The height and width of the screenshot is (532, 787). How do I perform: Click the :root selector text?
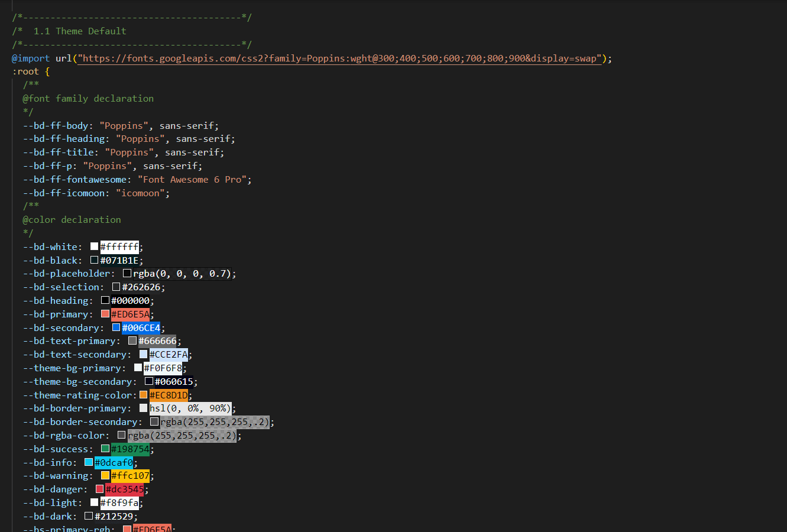[25, 72]
